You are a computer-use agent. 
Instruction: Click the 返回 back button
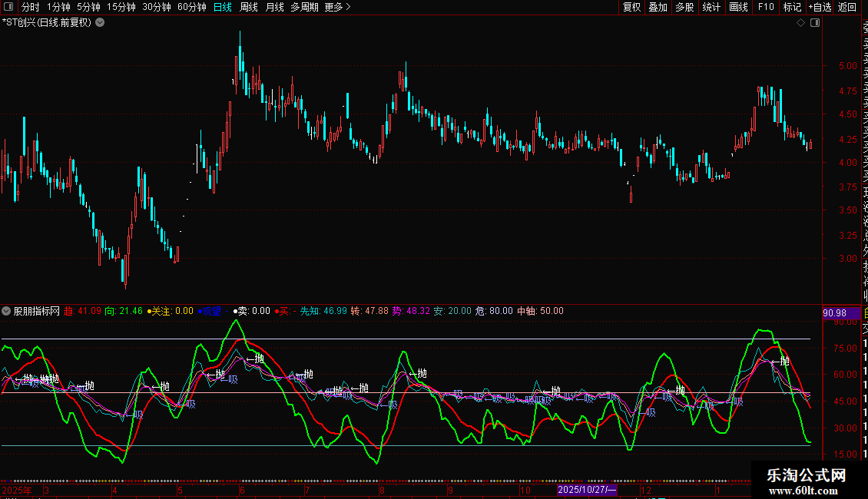click(x=847, y=8)
